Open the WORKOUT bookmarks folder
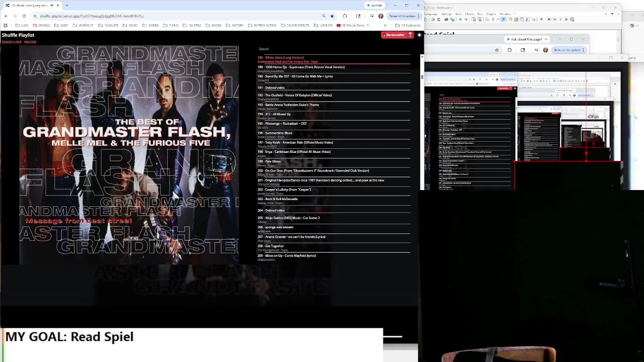 pyautogui.click(x=83, y=25)
